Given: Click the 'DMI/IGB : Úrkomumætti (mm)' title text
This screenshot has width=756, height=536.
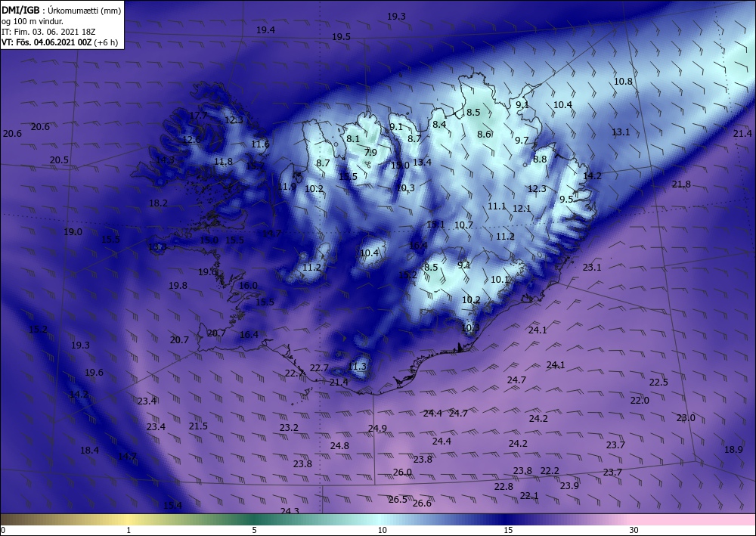Looking at the screenshot, I should tap(61, 10).
